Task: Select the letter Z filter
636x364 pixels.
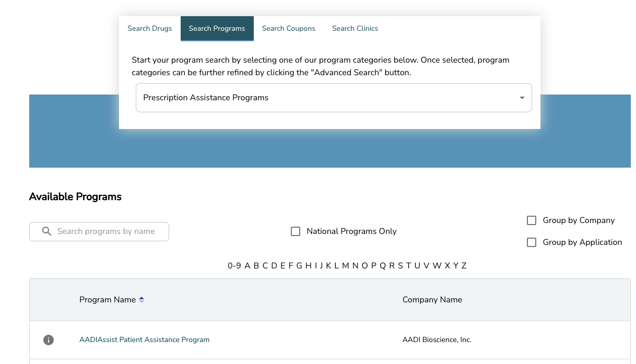Action: [464, 265]
